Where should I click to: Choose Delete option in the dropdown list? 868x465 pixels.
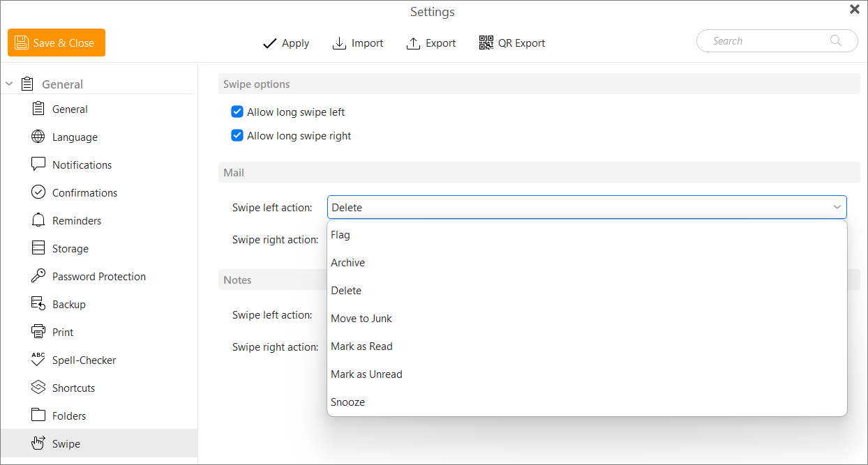click(587, 291)
